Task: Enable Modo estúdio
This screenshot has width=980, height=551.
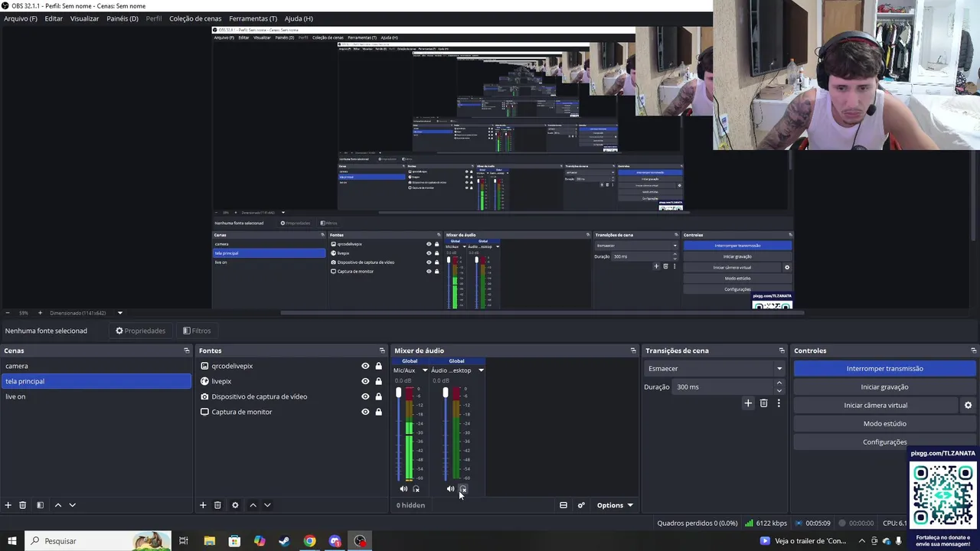Action: coord(884,424)
